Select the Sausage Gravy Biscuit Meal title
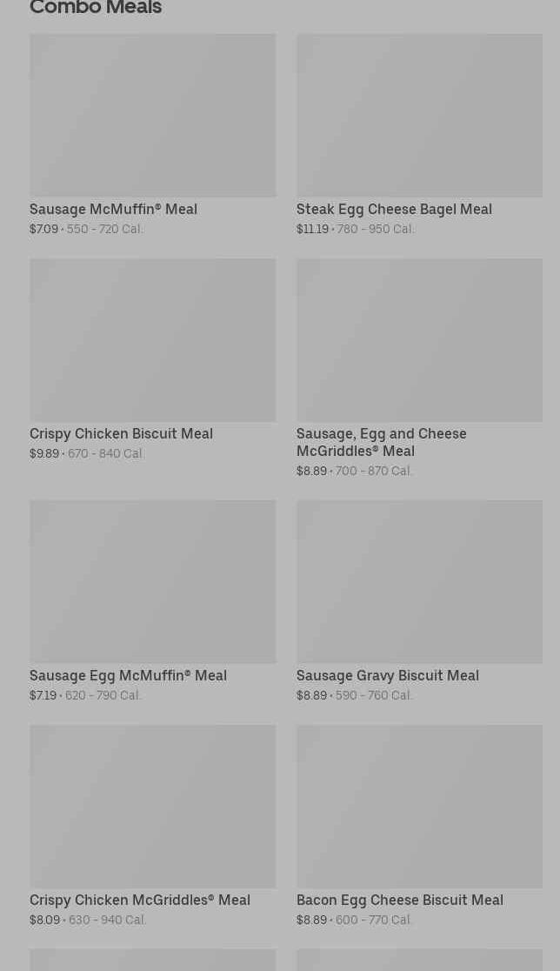The image size is (560, 971). click(387, 675)
